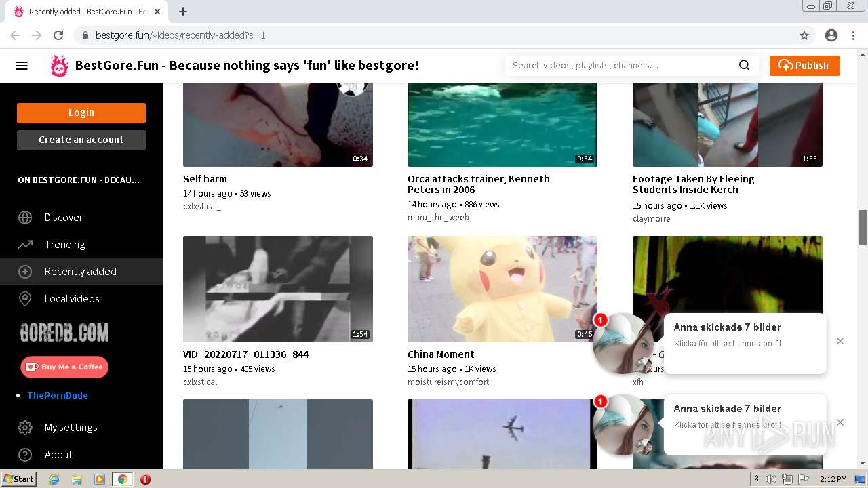Select My settings in the sidebar

(x=71, y=428)
